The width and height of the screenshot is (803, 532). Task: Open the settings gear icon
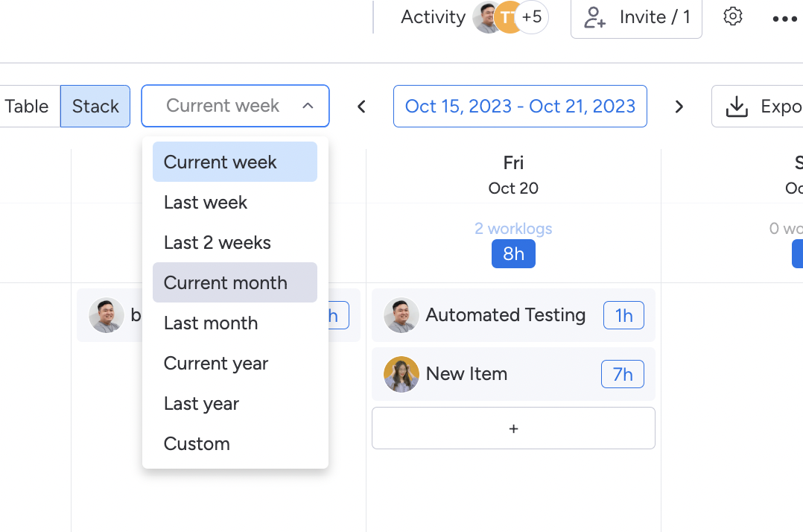click(733, 16)
